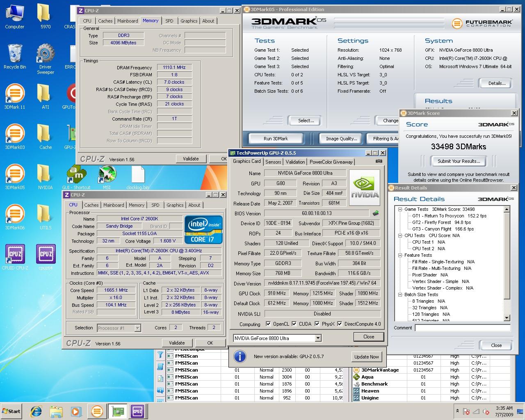This screenshot has height=420, width=525.
Task: Click the Heaven row in the list
Action: pos(432,391)
